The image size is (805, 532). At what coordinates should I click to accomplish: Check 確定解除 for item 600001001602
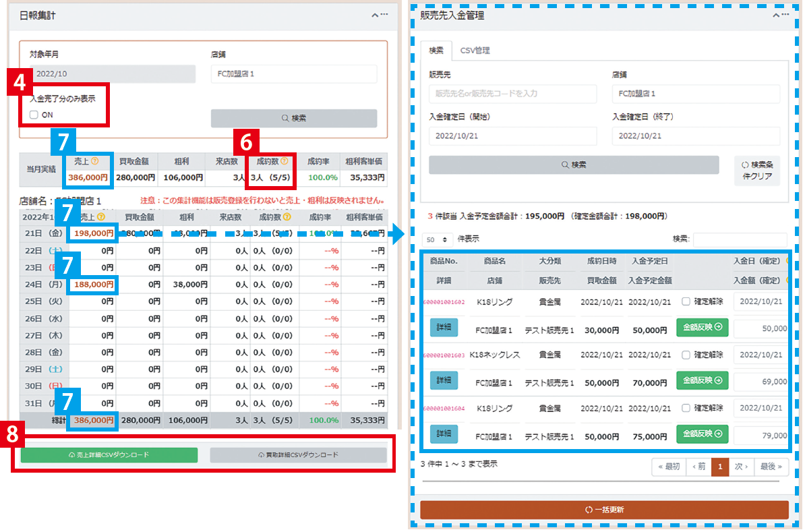(686, 301)
